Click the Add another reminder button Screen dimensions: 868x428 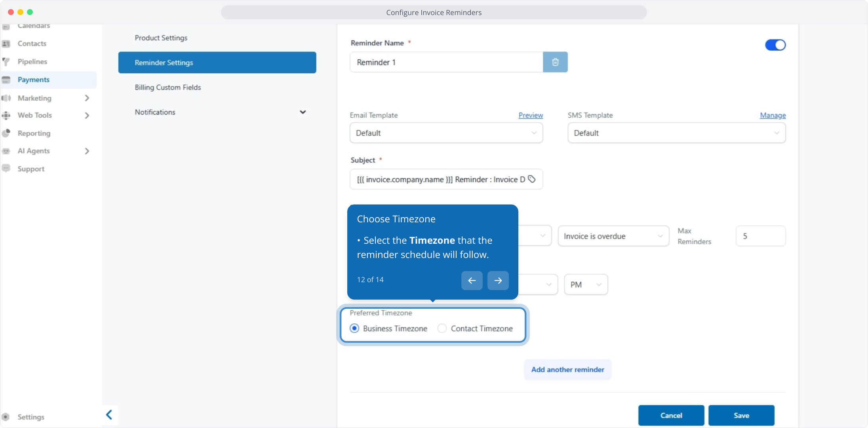[x=567, y=369]
